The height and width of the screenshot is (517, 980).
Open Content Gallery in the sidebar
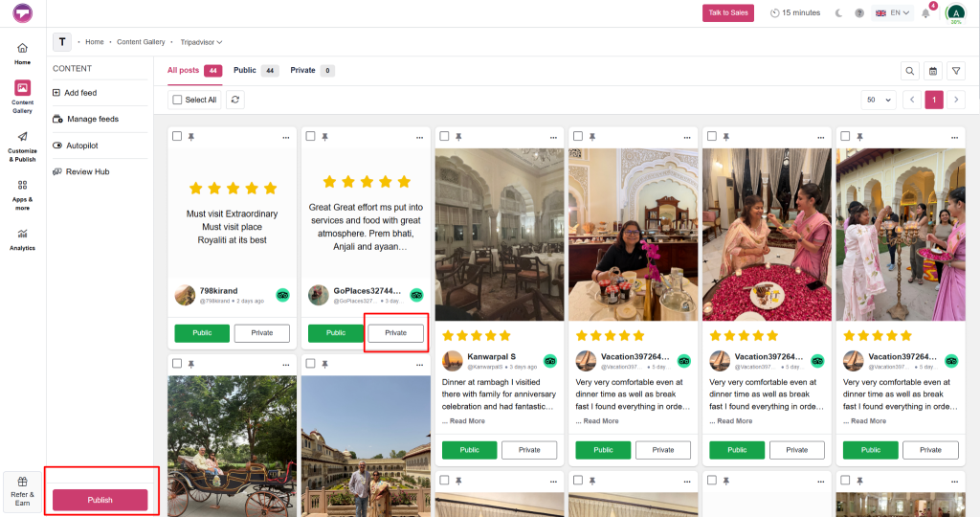[23, 97]
